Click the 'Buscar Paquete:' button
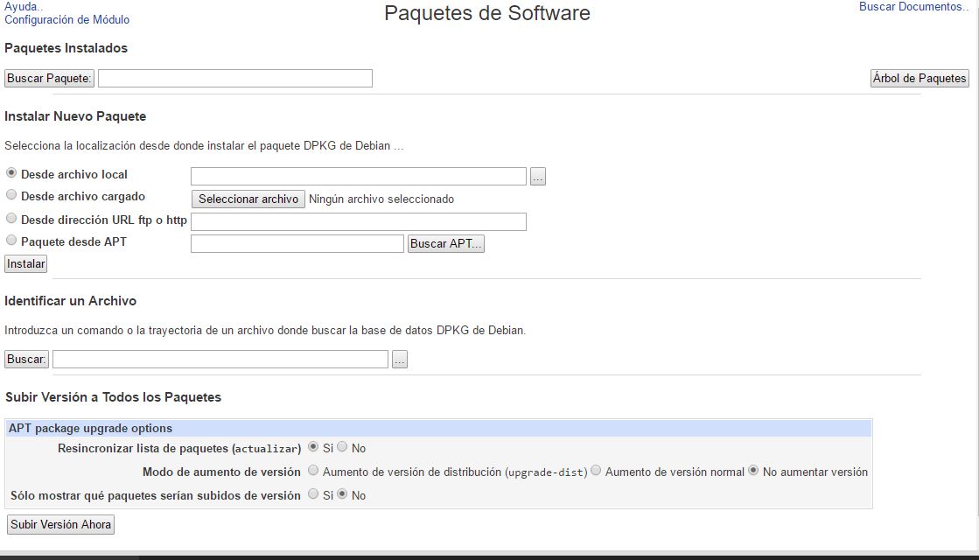979x560 pixels. (49, 79)
